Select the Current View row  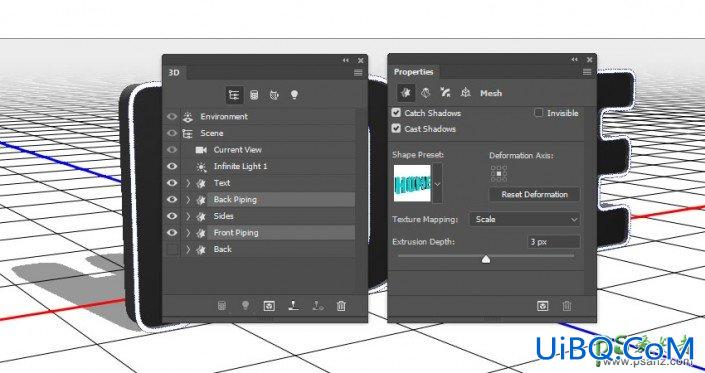point(268,150)
